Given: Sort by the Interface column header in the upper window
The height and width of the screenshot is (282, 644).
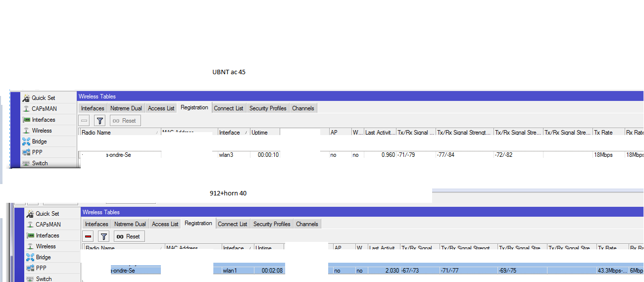Looking at the screenshot, I should click(x=230, y=133).
